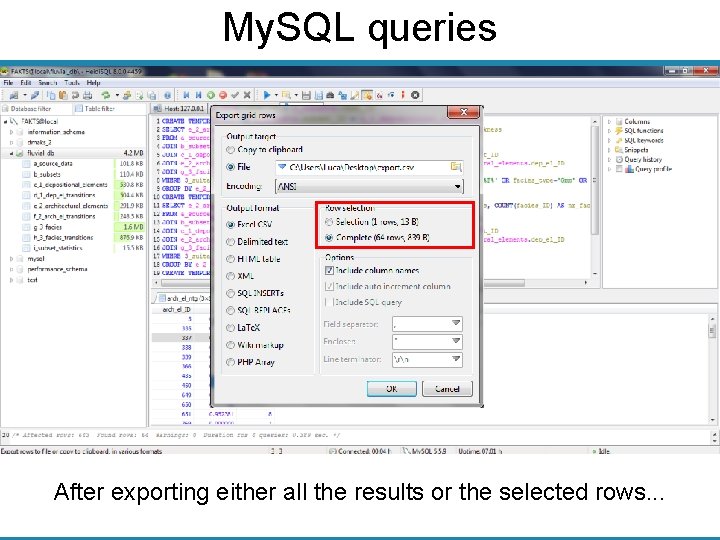Expand the mysql database node

tap(11, 259)
